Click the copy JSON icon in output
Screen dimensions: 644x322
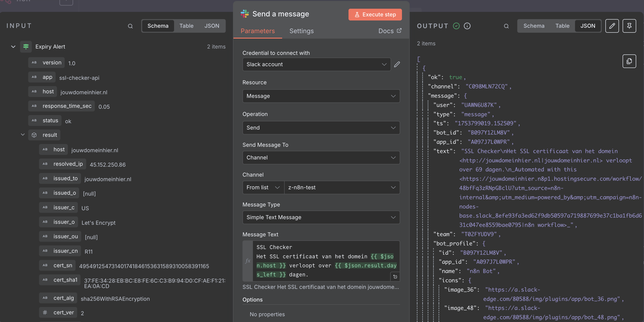coord(629,61)
